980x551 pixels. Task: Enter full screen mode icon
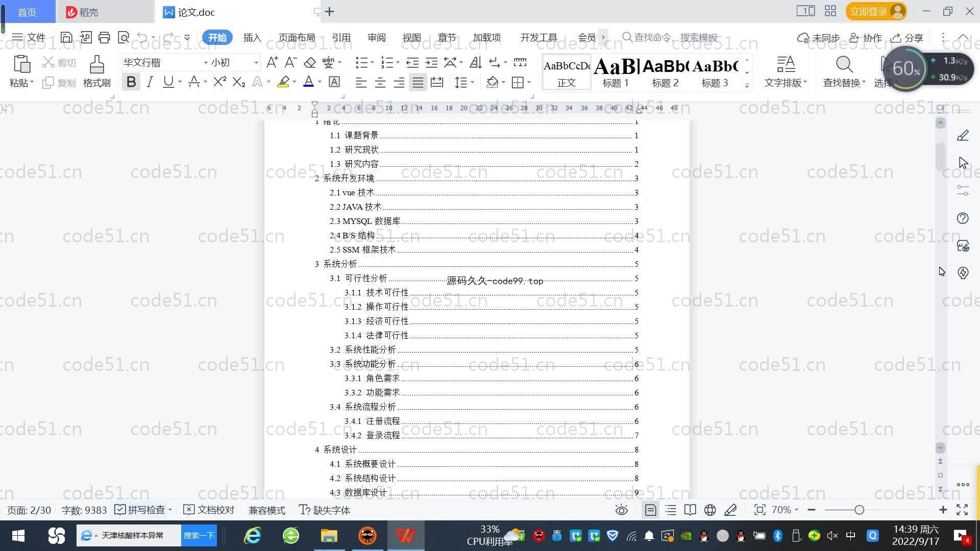click(962, 510)
